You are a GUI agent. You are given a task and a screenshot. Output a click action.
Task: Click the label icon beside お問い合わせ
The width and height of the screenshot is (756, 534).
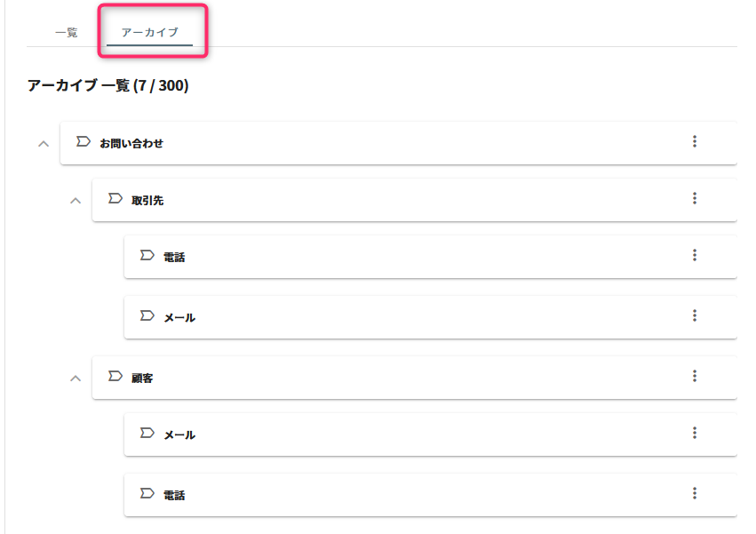point(84,141)
